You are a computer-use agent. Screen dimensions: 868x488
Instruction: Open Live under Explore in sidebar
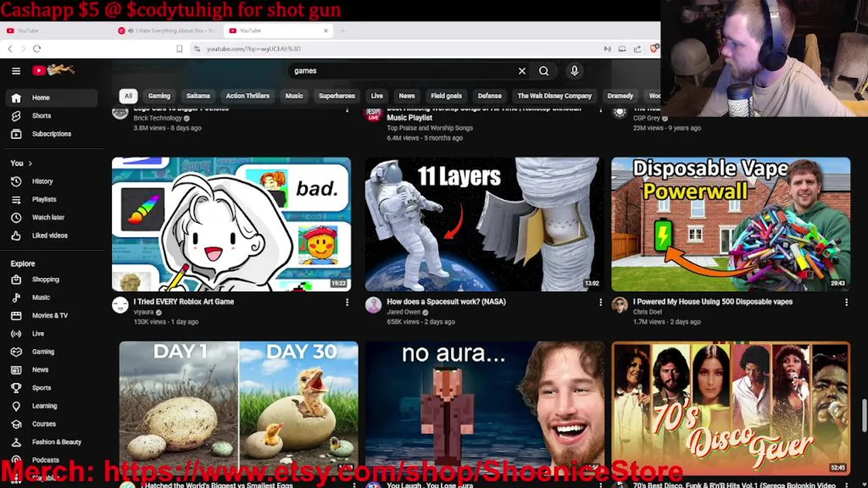(52, 333)
